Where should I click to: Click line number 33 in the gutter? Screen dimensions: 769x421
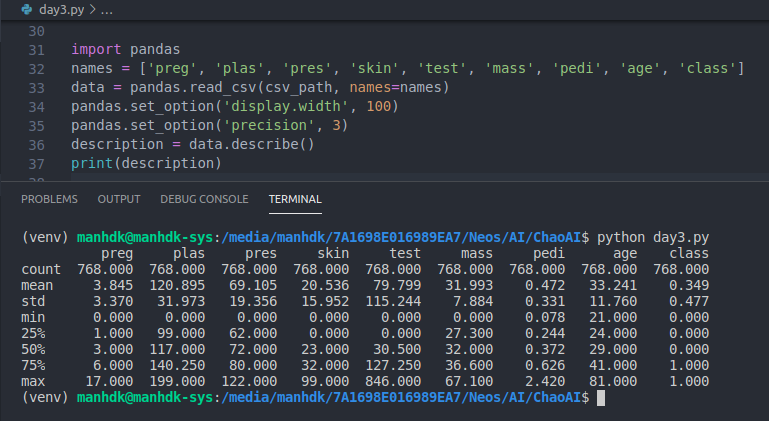click(38, 87)
